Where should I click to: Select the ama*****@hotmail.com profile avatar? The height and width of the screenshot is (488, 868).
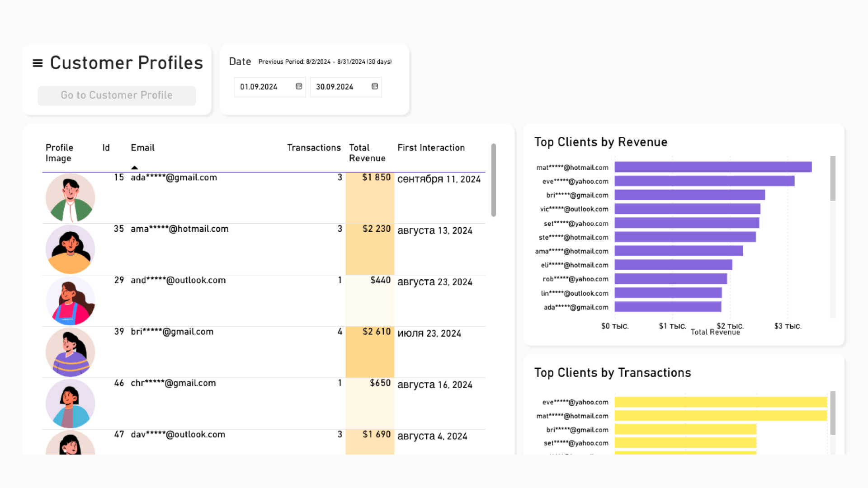[70, 249]
